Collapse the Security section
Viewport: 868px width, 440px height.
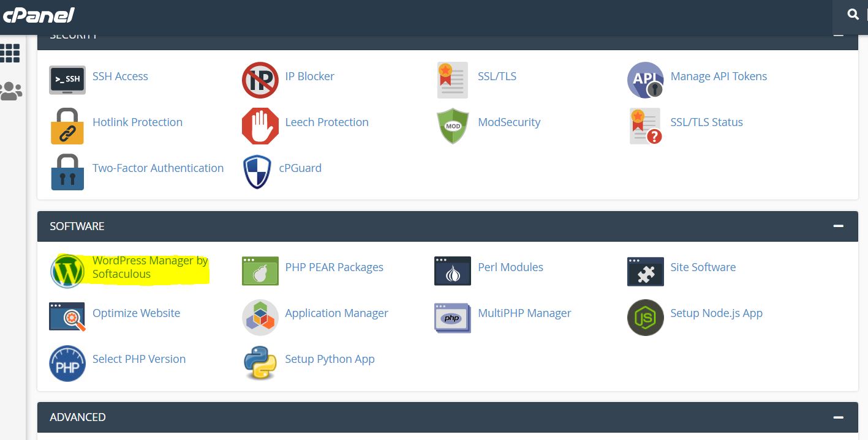[839, 36]
